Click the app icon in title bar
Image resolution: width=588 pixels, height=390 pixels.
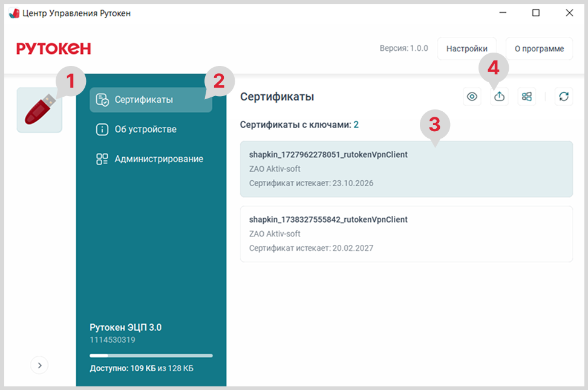(14, 13)
